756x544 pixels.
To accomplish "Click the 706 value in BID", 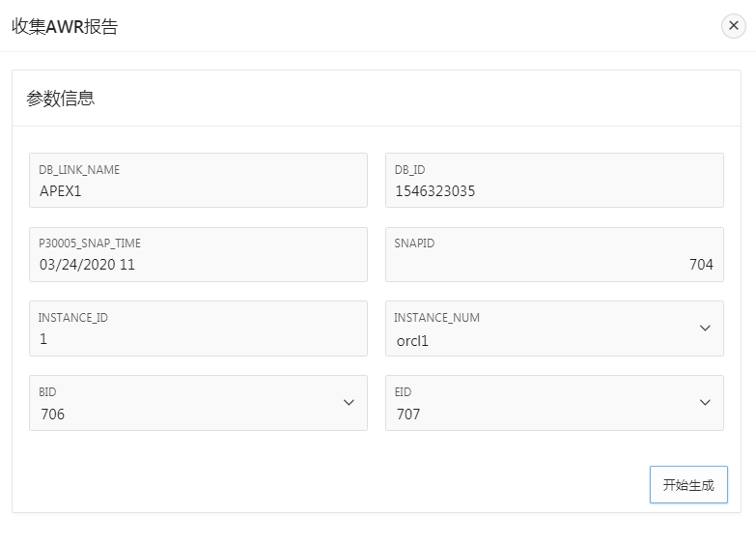I will point(52,415).
